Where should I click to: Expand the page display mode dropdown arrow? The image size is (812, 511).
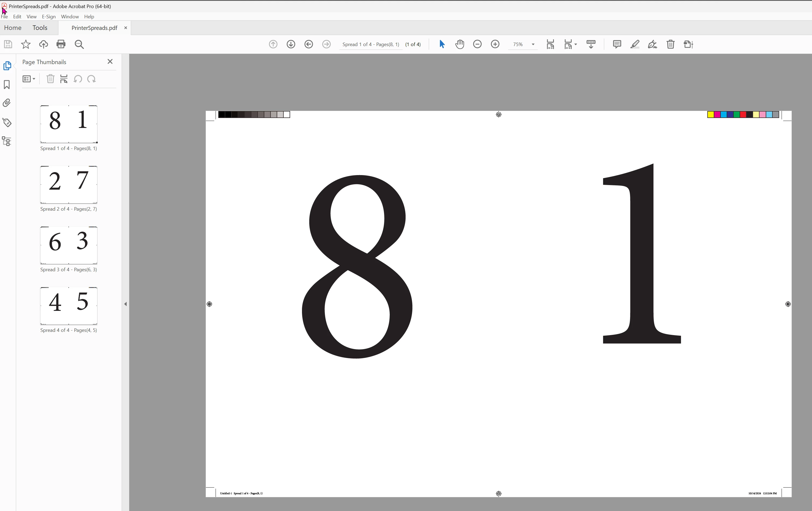coord(576,44)
